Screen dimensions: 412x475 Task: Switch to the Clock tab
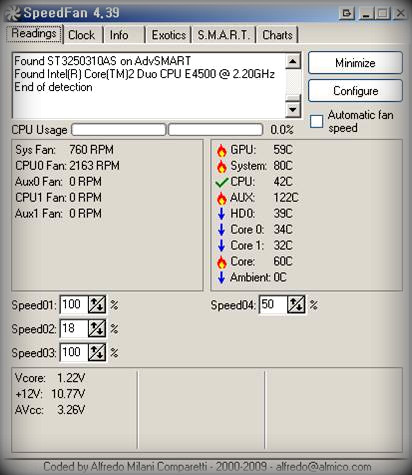point(82,35)
